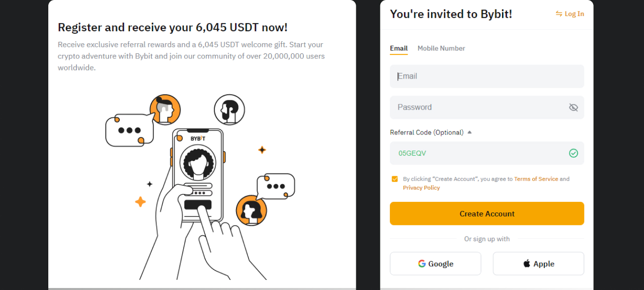Open the Privacy Policy link
The image size is (644, 290).
[421, 187]
